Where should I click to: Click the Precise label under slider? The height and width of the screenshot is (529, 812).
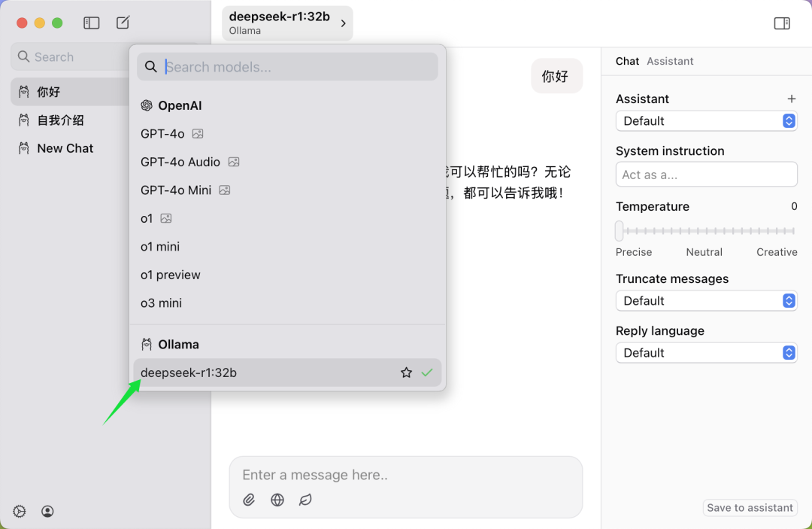click(x=633, y=252)
